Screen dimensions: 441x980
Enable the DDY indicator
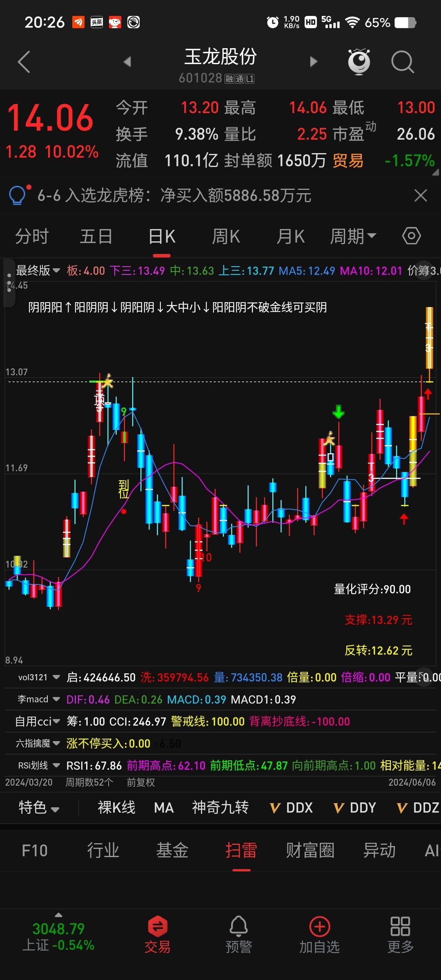(x=355, y=808)
